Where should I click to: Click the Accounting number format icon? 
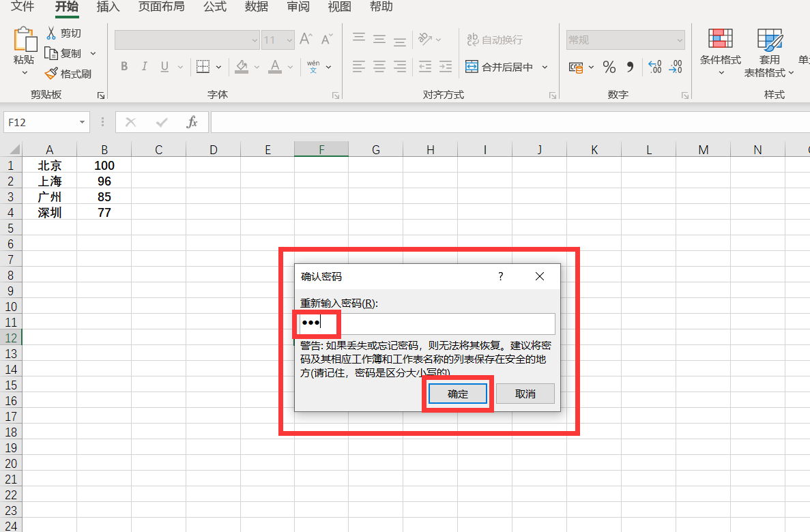(576, 67)
